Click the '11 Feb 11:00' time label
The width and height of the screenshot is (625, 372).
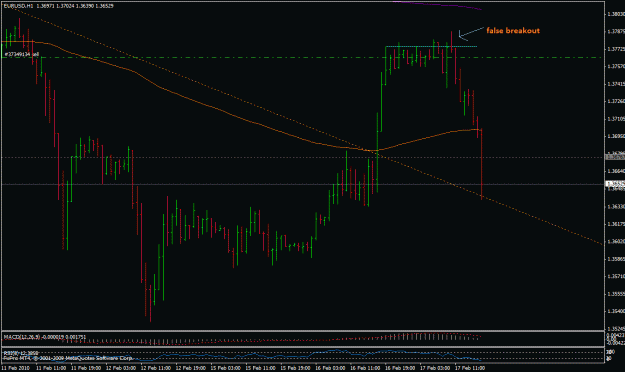pyautogui.click(x=51, y=368)
